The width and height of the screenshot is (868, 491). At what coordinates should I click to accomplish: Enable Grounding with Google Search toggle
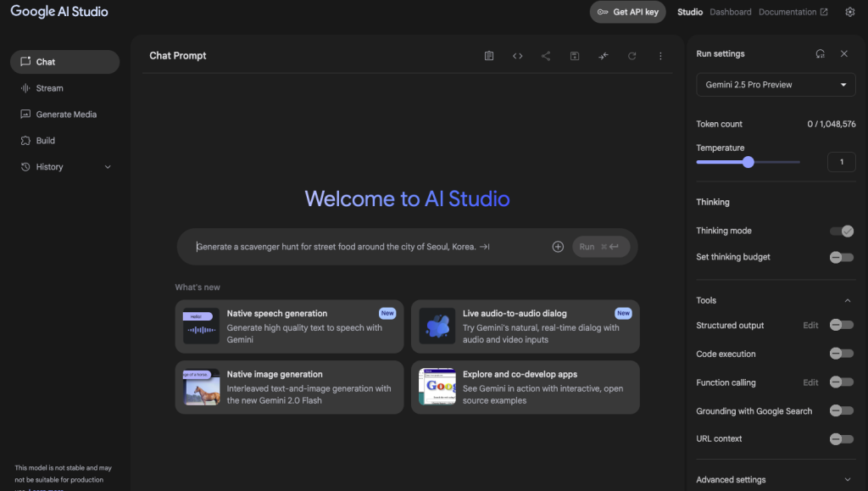[x=842, y=410]
